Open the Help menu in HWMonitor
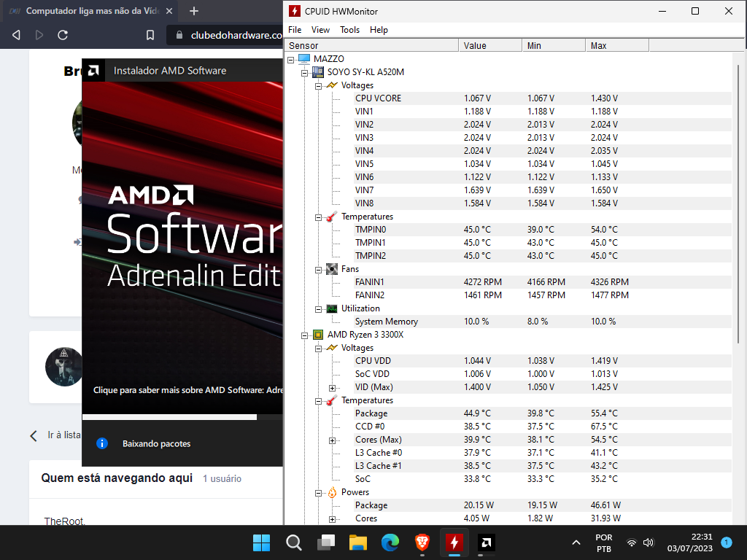The height and width of the screenshot is (560, 747). (x=379, y=29)
